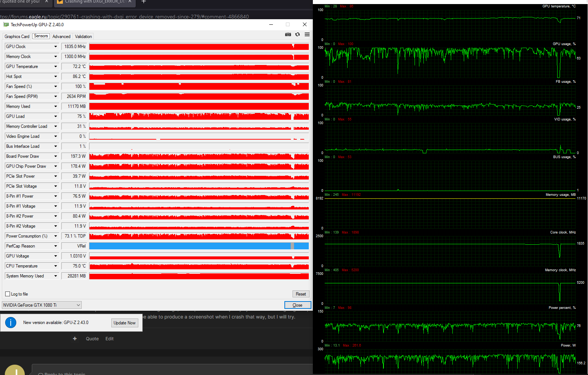The width and height of the screenshot is (588, 375).
Task: Open the Validation tab
Action: point(83,37)
